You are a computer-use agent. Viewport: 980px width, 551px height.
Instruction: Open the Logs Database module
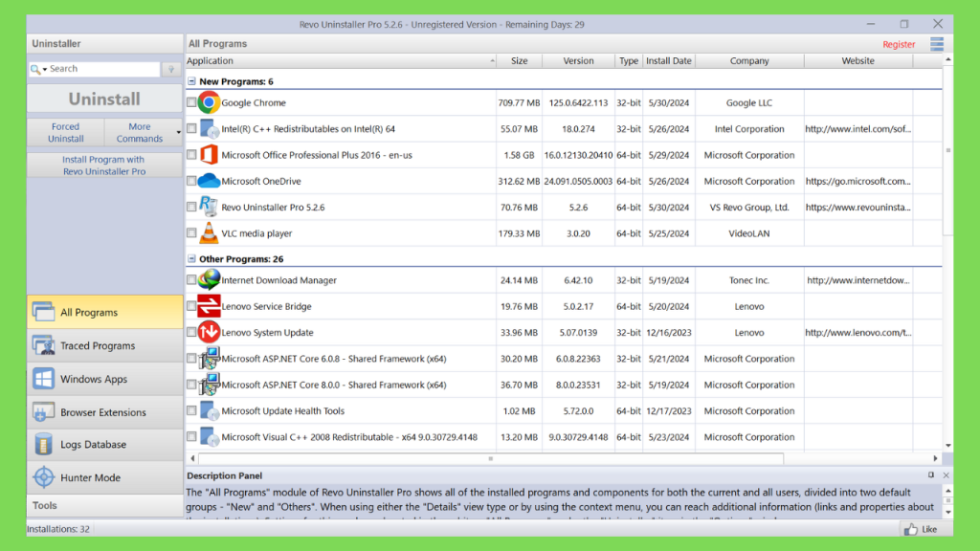point(105,444)
